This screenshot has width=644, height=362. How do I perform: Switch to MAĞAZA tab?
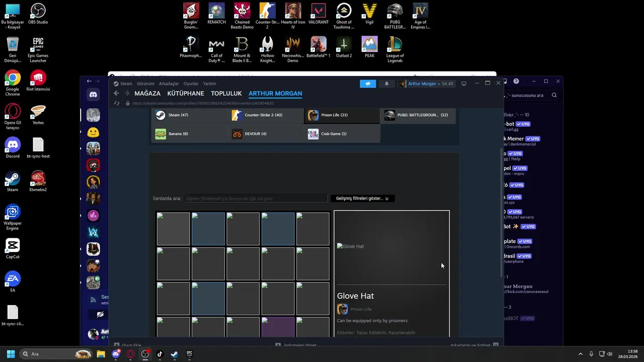(147, 94)
